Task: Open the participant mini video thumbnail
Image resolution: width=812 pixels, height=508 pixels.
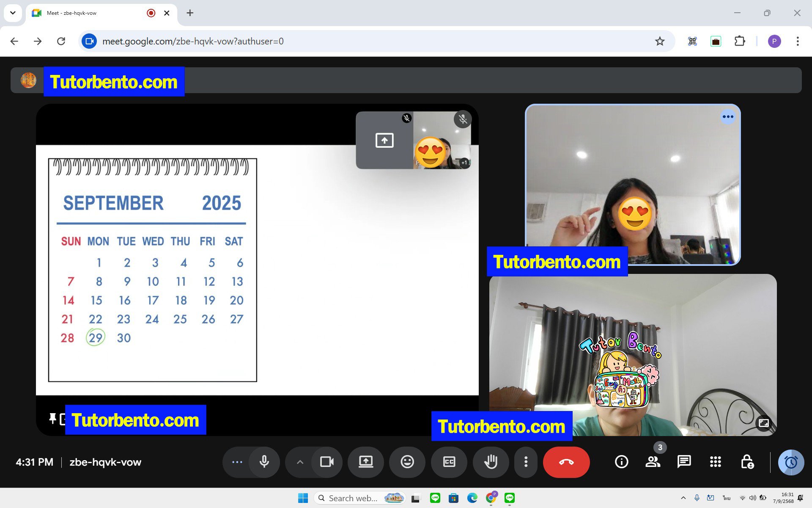Action: [442, 141]
